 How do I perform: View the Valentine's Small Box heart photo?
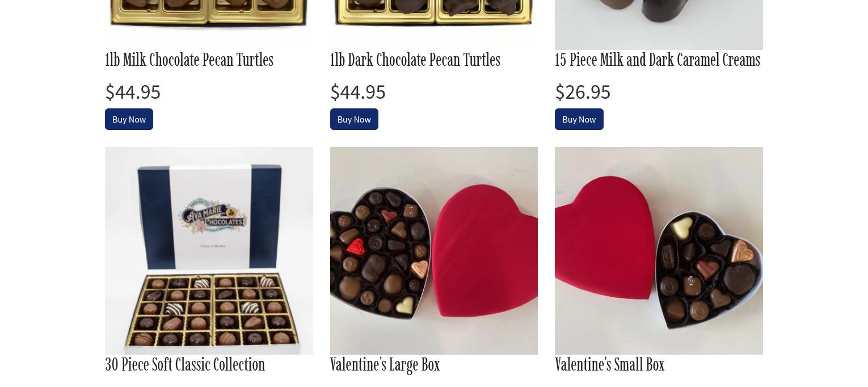coord(659,251)
